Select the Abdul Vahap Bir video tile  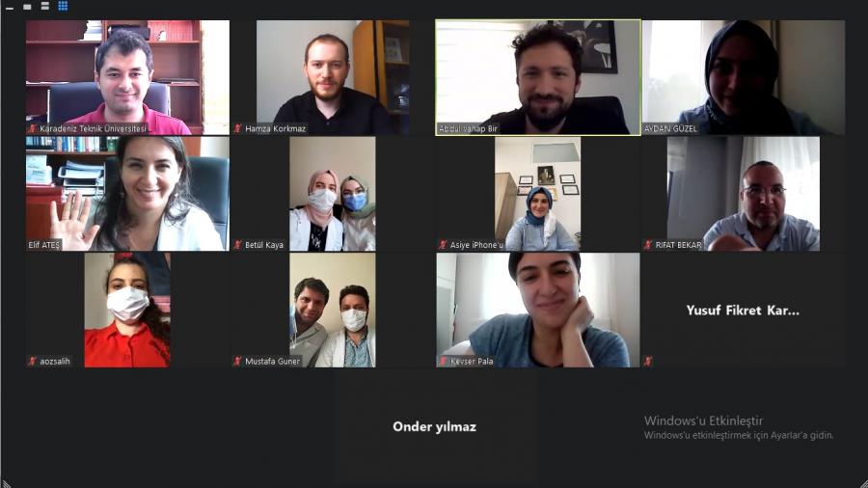coord(538,77)
